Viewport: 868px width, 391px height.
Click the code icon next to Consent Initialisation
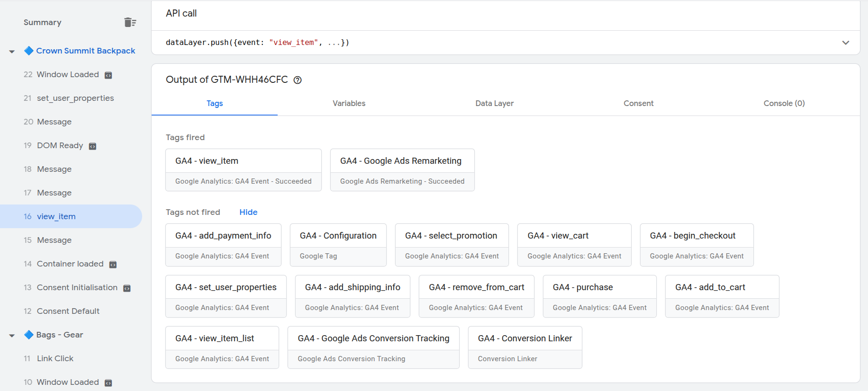(x=127, y=288)
